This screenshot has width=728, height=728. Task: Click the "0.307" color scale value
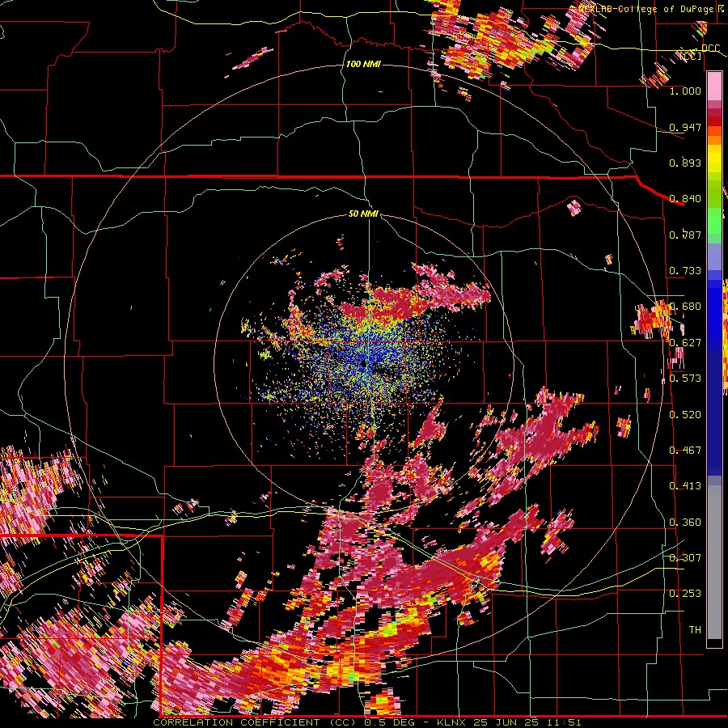(x=685, y=558)
